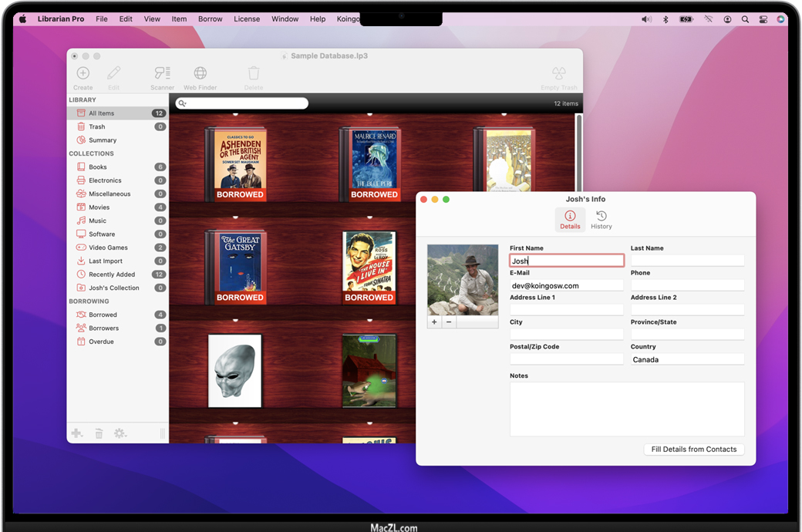Open the sidebar gear actions menu
802x532 pixels.
click(x=120, y=433)
